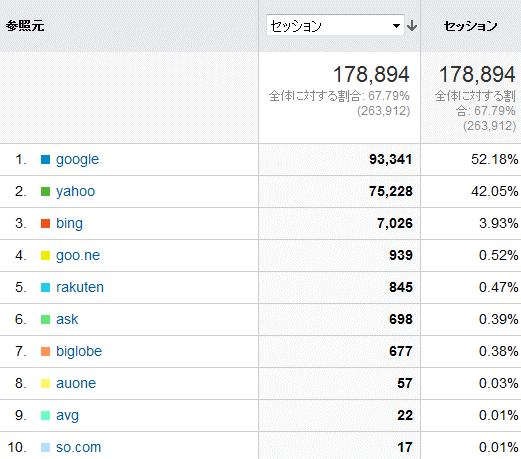
Task: Select the google session count 93,341
Action: [391, 159]
